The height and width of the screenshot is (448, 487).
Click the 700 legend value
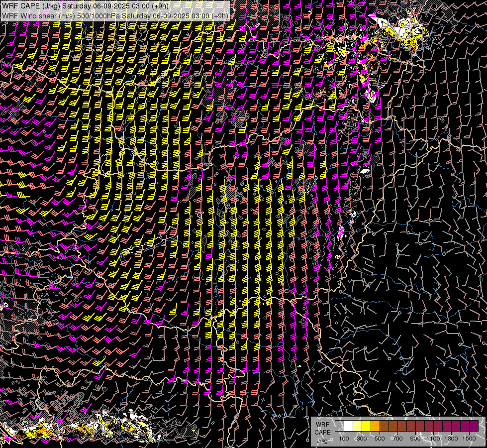tap(397, 439)
